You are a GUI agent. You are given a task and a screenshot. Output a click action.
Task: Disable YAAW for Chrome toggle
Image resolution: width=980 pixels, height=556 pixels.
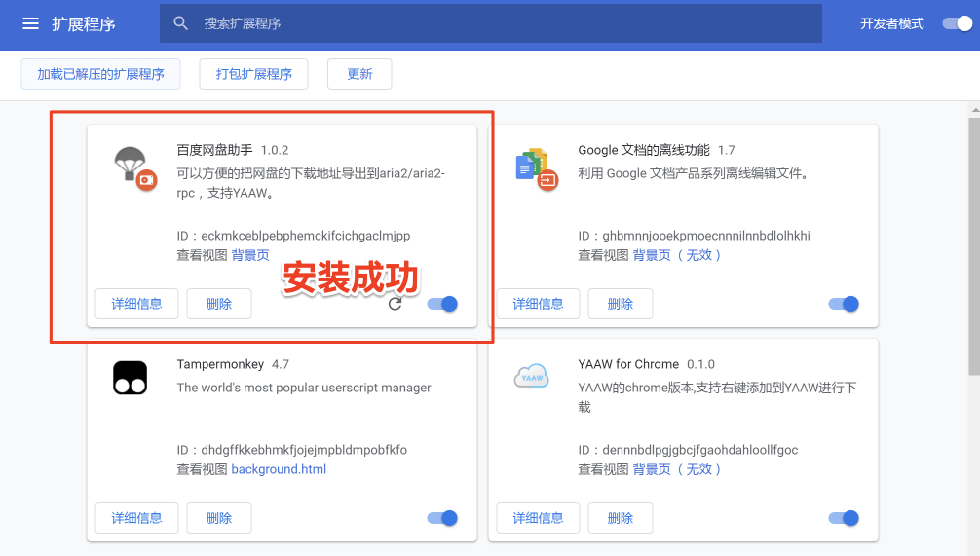(x=844, y=519)
